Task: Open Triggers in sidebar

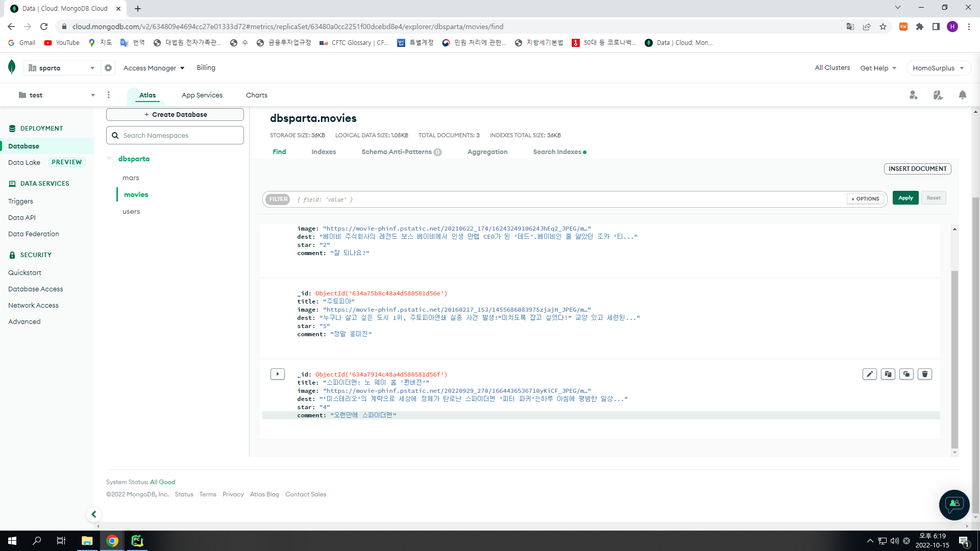Action: (20, 201)
